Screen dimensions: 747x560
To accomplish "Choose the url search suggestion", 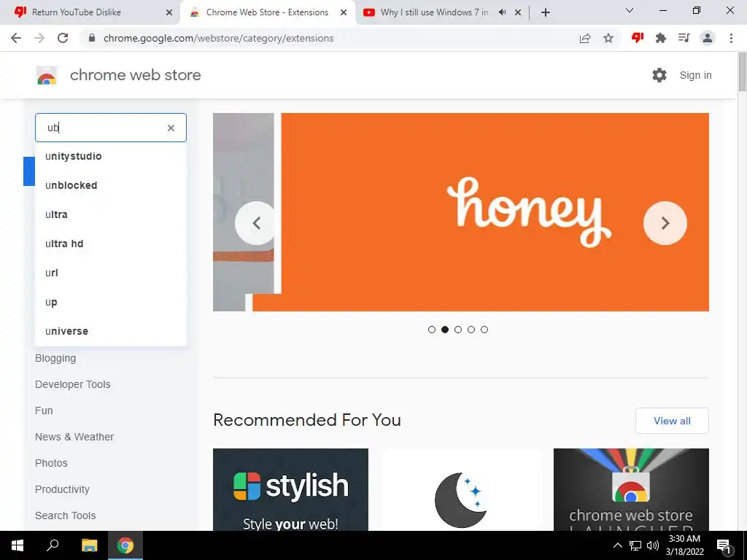I will tap(111, 273).
